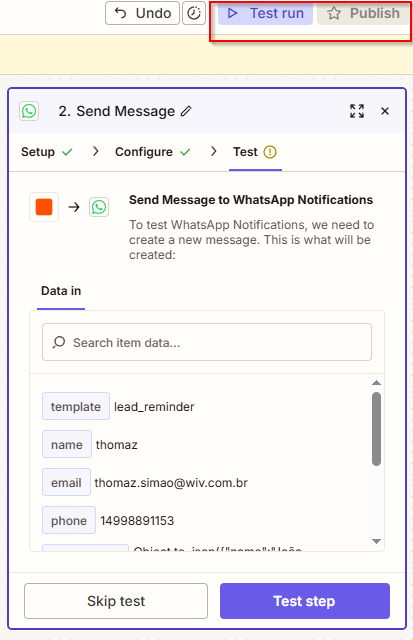This screenshot has height=640, width=413.
Task: Select the Data in tab
Action: 61,291
